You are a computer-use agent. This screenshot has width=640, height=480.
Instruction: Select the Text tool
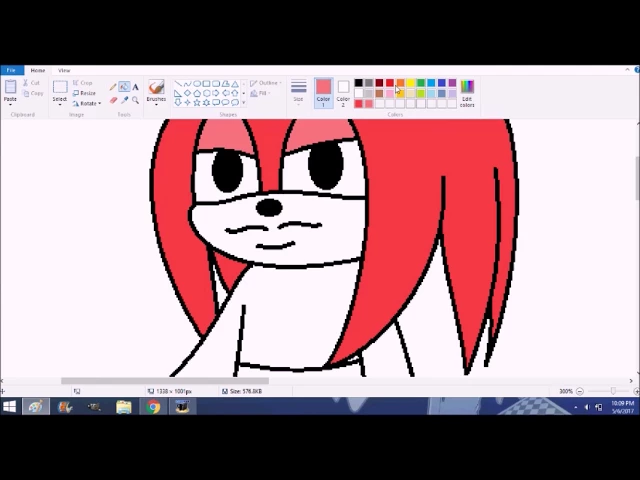coord(135,87)
